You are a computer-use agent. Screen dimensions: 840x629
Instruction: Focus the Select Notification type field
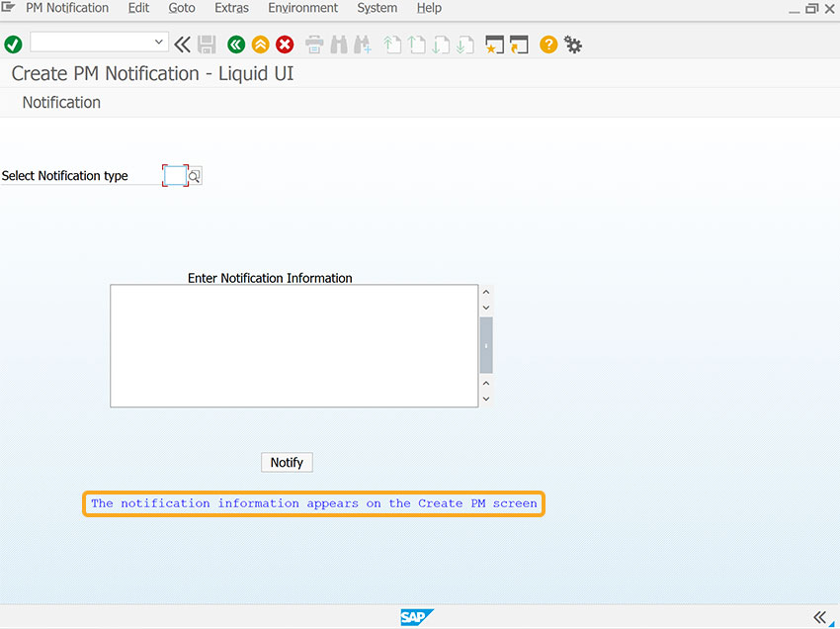coord(175,175)
